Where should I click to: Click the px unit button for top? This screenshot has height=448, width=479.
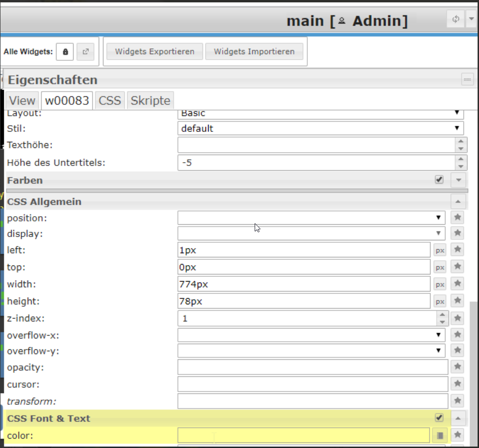(440, 267)
